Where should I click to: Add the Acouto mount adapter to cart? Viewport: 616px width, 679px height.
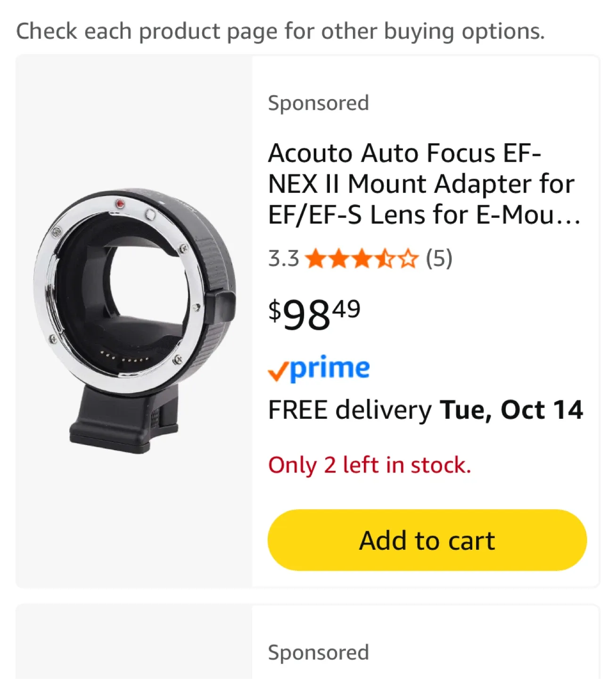click(427, 540)
